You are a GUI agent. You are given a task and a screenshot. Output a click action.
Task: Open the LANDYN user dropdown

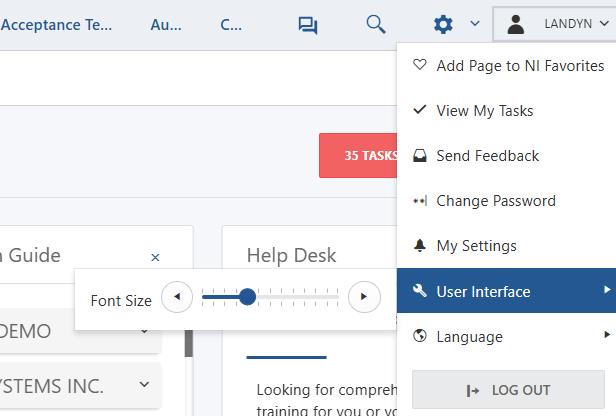pyautogui.click(x=554, y=24)
